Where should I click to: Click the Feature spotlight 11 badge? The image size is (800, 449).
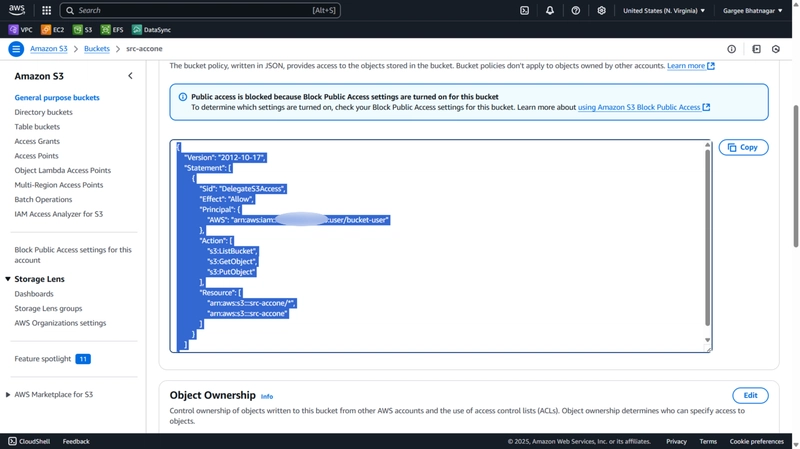pos(83,359)
